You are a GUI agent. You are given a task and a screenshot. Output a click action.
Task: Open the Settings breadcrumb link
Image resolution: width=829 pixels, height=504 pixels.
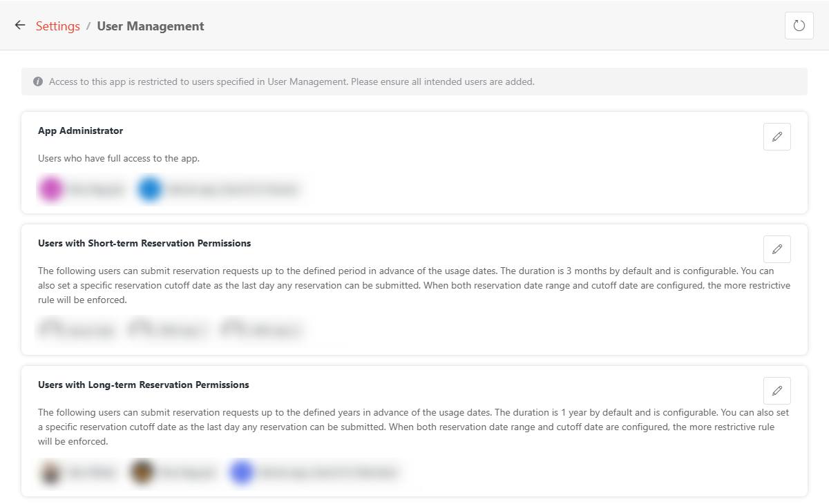click(58, 26)
